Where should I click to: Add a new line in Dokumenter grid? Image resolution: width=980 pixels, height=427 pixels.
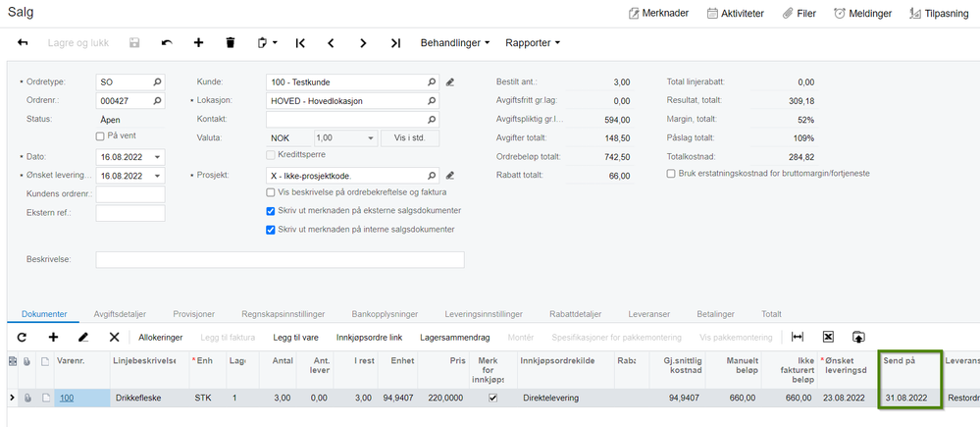pyautogui.click(x=53, y=337)
